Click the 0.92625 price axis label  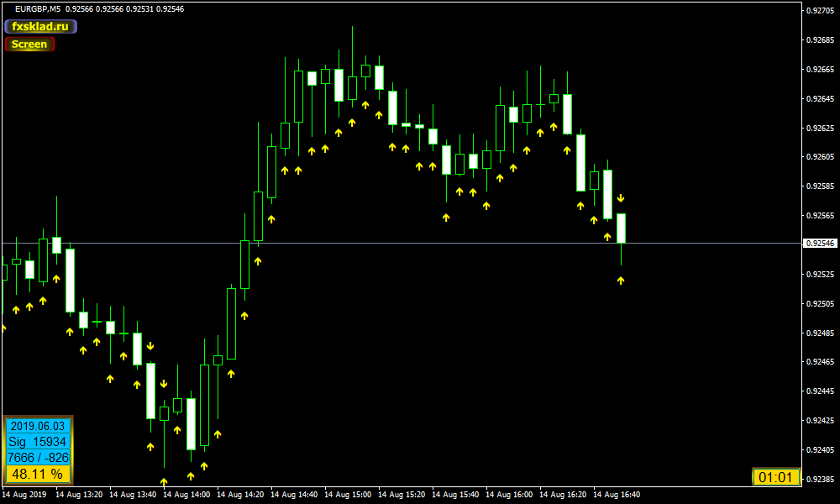point(820,129)
